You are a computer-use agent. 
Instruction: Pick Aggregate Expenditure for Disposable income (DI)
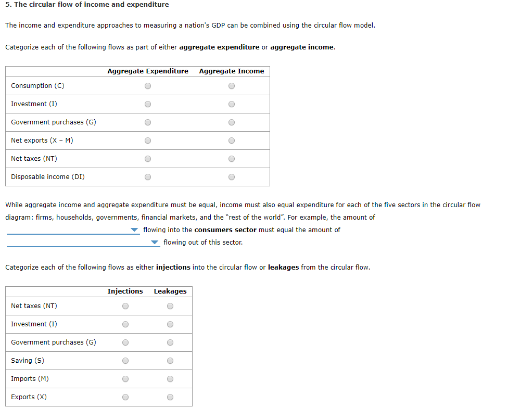point(148,177)
